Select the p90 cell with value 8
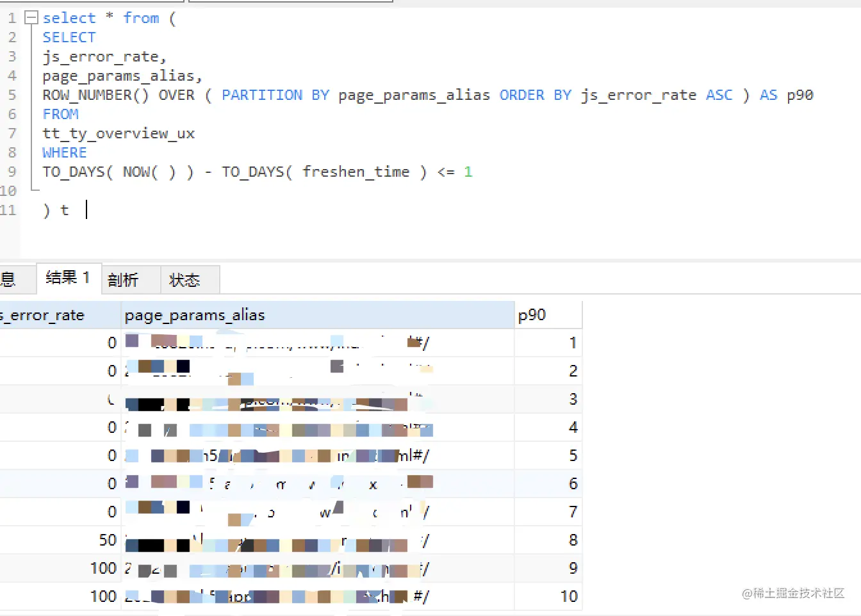Viewport: 861px width, 616px height. 548,540
